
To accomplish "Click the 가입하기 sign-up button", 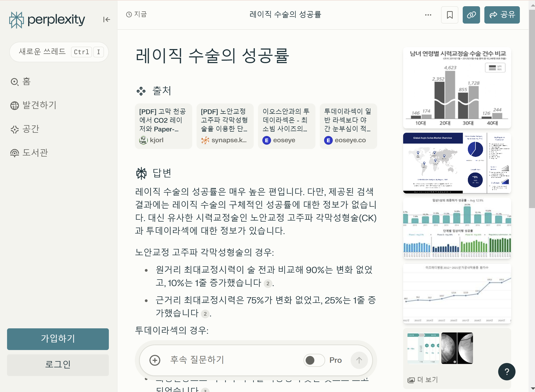I will (58, 339).
